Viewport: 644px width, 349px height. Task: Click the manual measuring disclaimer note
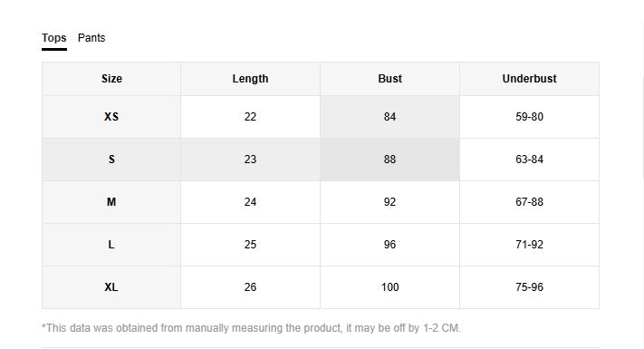252,328
